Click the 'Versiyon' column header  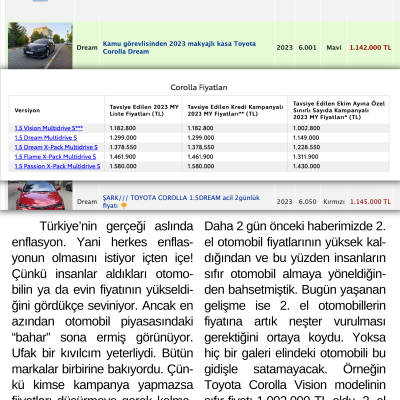(27, 110)
